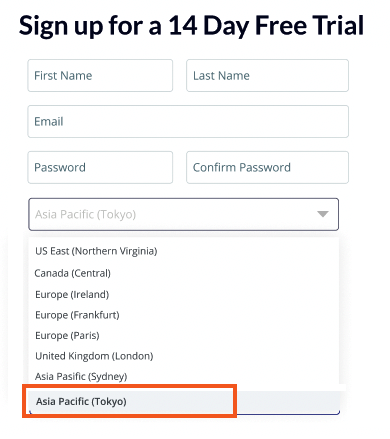Place cursor in box left of Confirm Password
This screenshot has height=439, width=390.
[x=100, y=167]
